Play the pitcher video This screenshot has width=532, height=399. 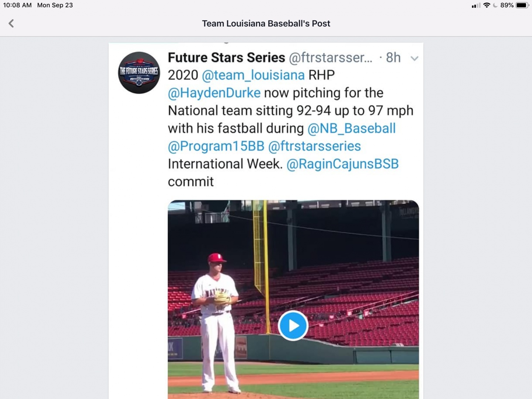click(x=293, y=325)
